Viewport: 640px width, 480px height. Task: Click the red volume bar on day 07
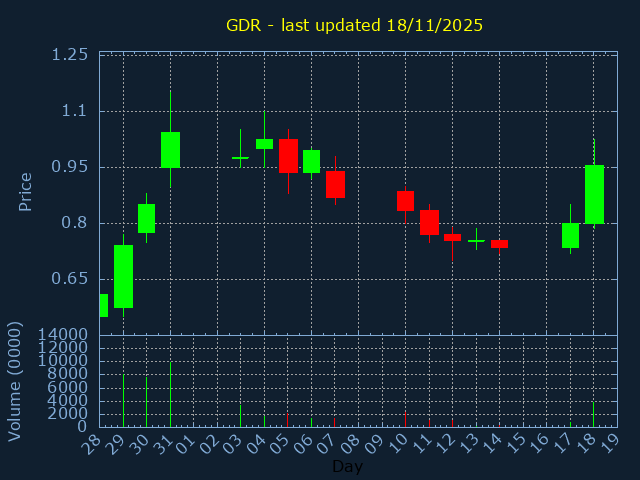(335, 422)
